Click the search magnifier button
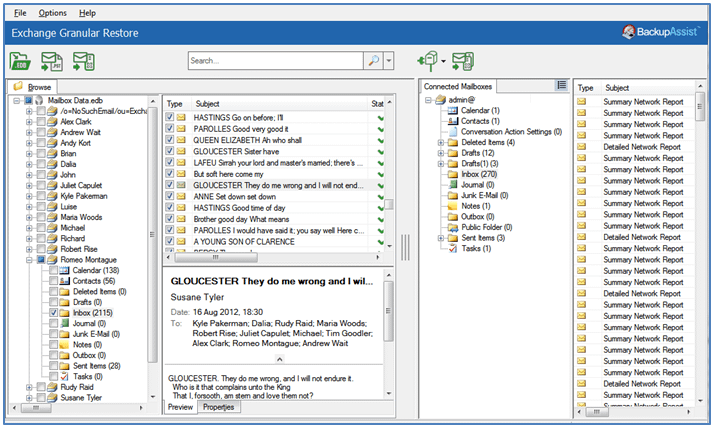714x428 pixels. (x=373, y=61)
